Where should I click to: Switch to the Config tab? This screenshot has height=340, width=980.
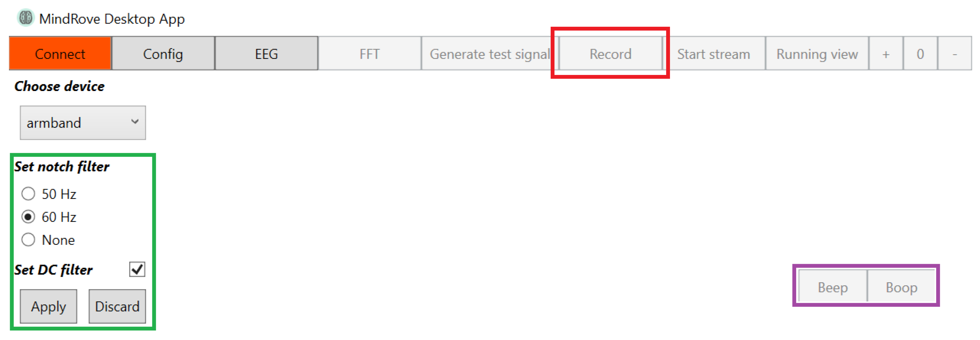163,54
